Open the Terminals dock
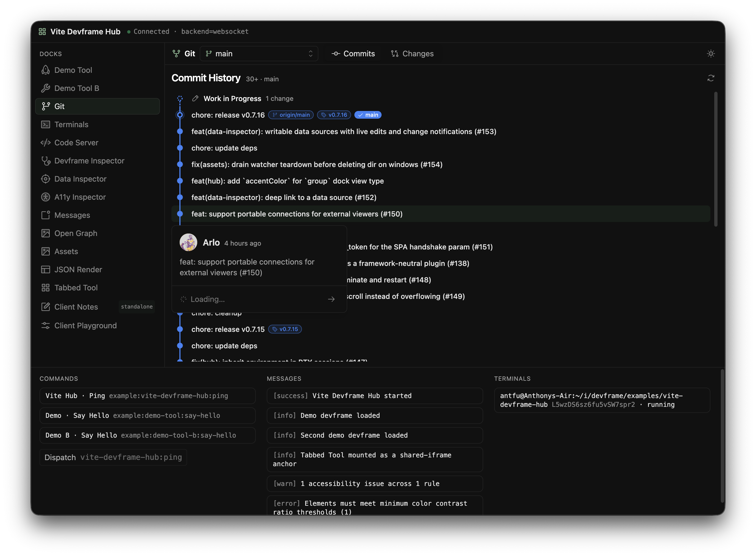The height and width of the screenshot is (556, 756). pos(98,124)
